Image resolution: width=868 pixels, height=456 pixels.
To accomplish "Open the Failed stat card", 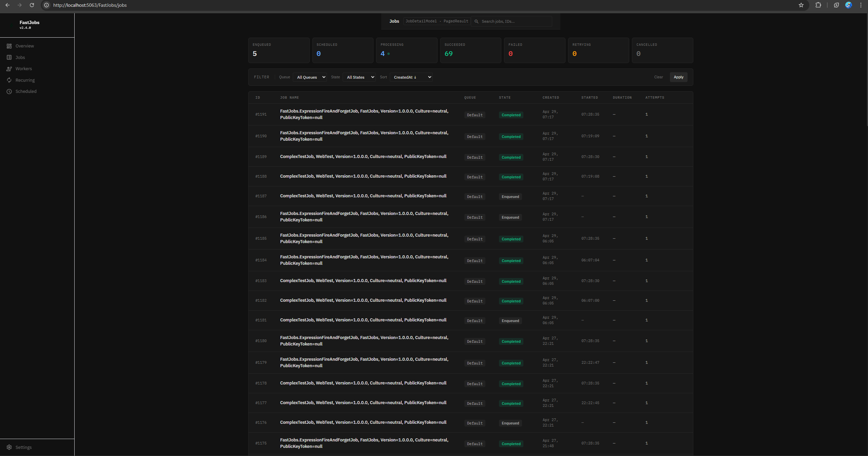I will (x=534, y=50).
